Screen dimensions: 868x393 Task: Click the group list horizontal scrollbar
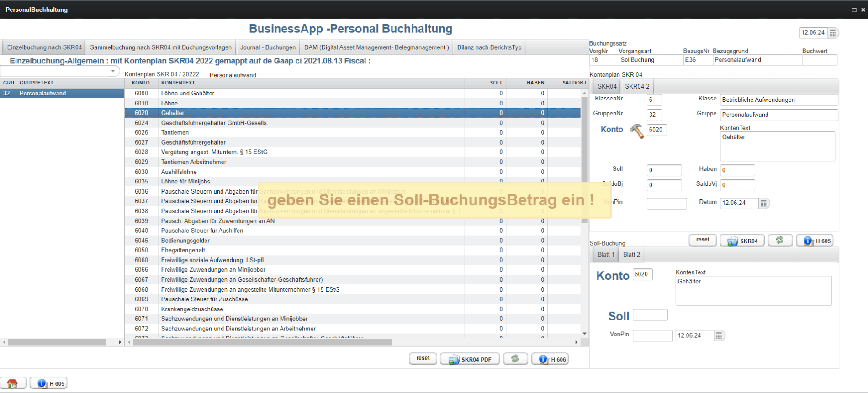(x=57, y=342)
